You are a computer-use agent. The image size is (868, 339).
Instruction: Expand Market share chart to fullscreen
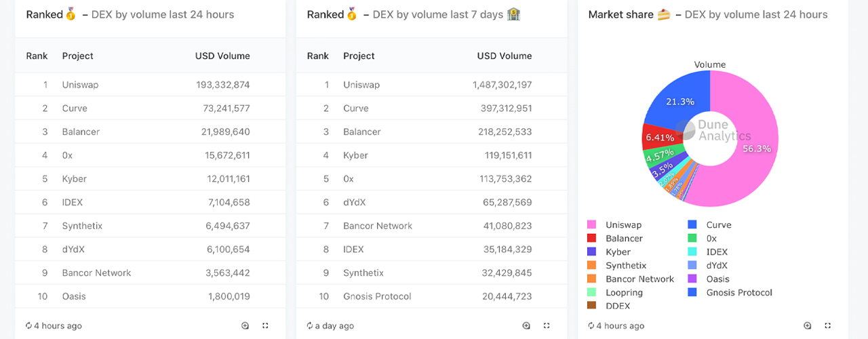click(x=828, y=325)
